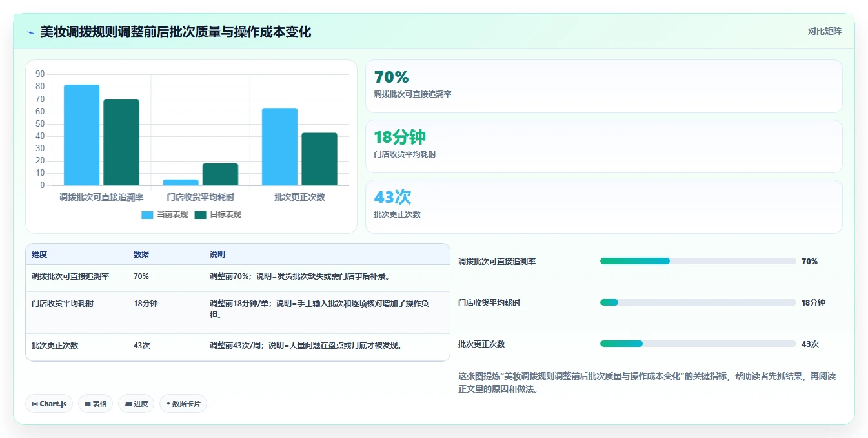Click the 调拨批次可直接追溯率 table row label

70,276
